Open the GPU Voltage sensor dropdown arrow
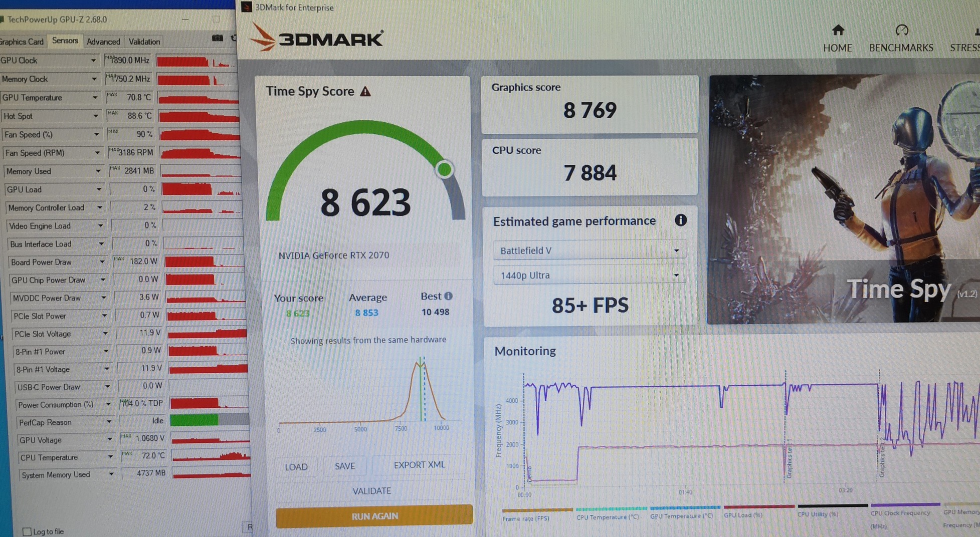This screenshot has height=537, width=980. [x=109, y=440]
